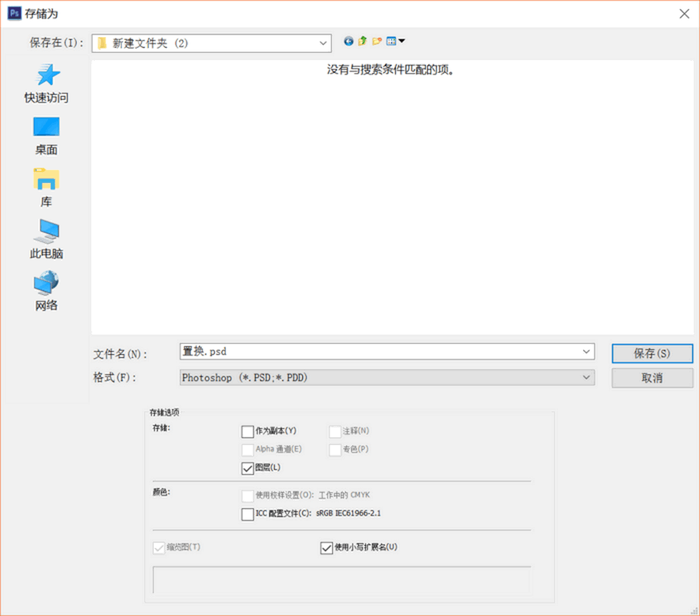This screenshot has width=700, height=616.
Task: Create a new folder icon
Action: point(377,42)
